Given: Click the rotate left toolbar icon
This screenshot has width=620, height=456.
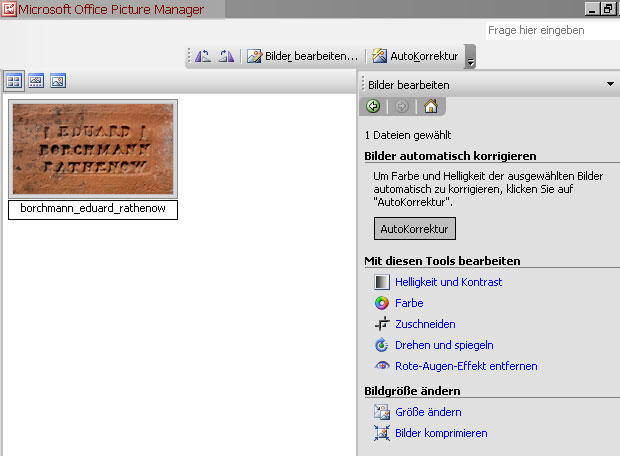Looking at the screenshot, I should (x=204, y=56).
